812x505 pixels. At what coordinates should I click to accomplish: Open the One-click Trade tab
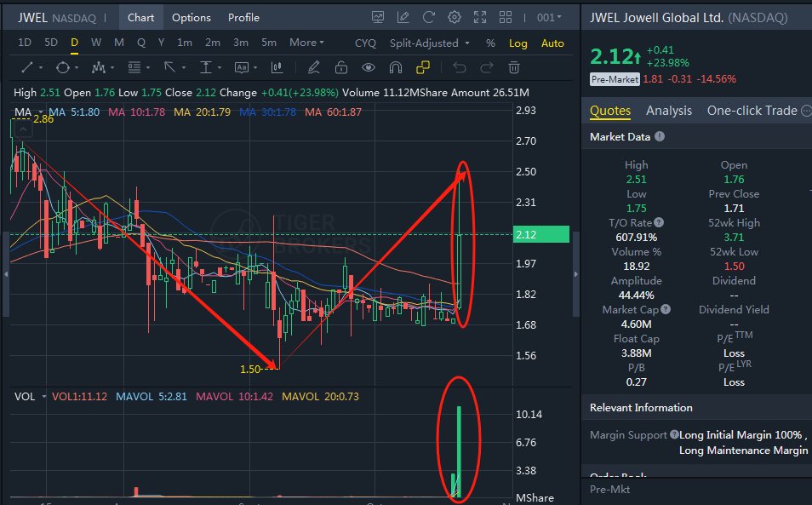(x=752, y=111)
